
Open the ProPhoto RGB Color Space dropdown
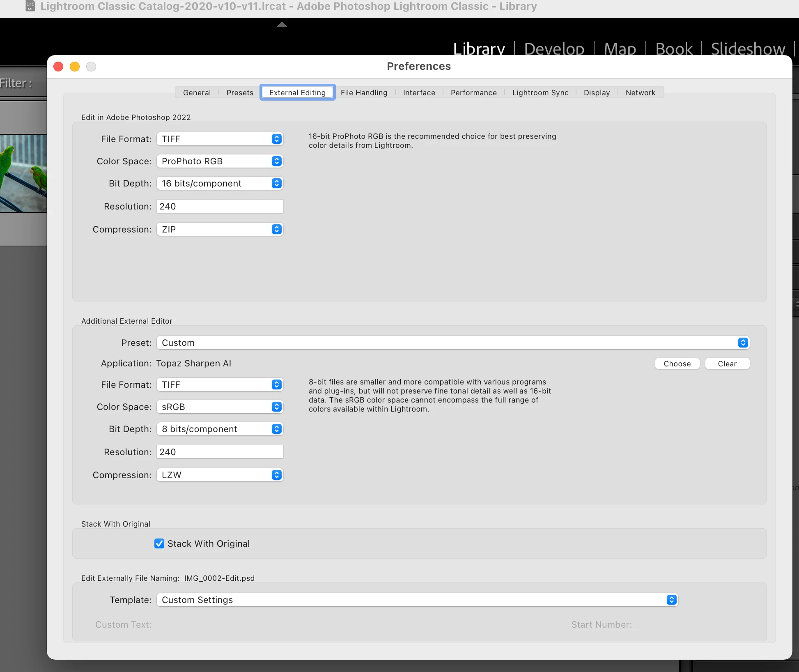click(x=220, y=161)
